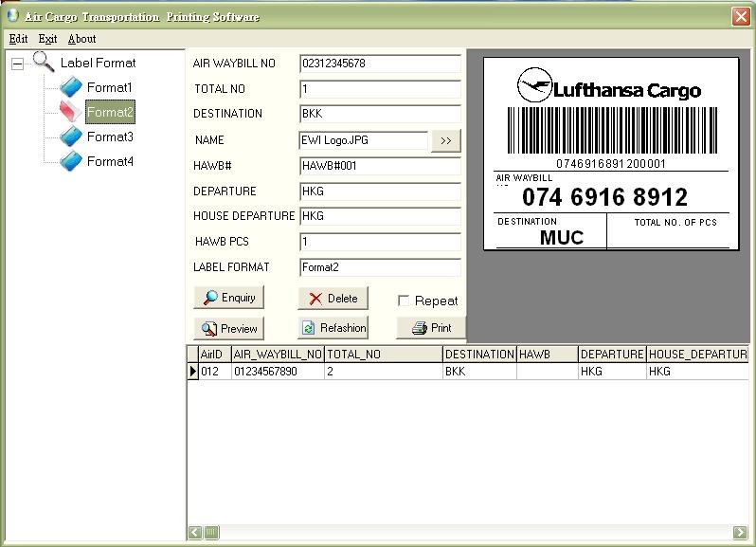The image size is (756, 547).
Task: Click the right scroll arrow of the grid
Action: tap(740, 532)
